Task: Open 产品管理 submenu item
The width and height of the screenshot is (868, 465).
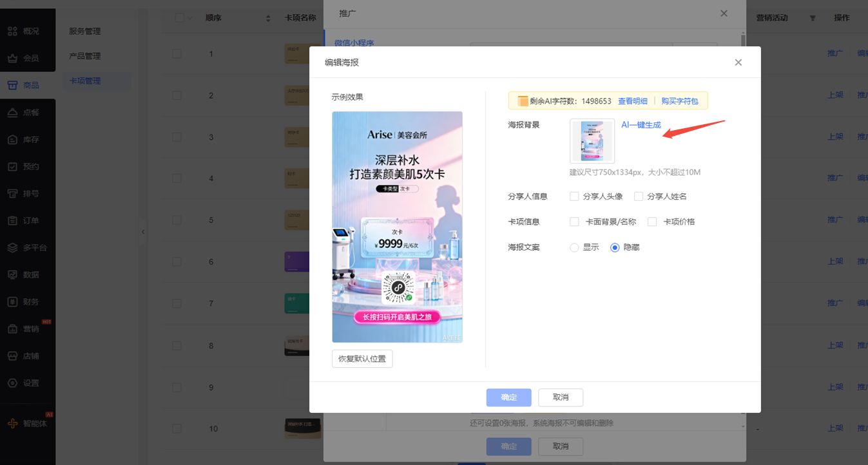Action: tap(85, 56)
